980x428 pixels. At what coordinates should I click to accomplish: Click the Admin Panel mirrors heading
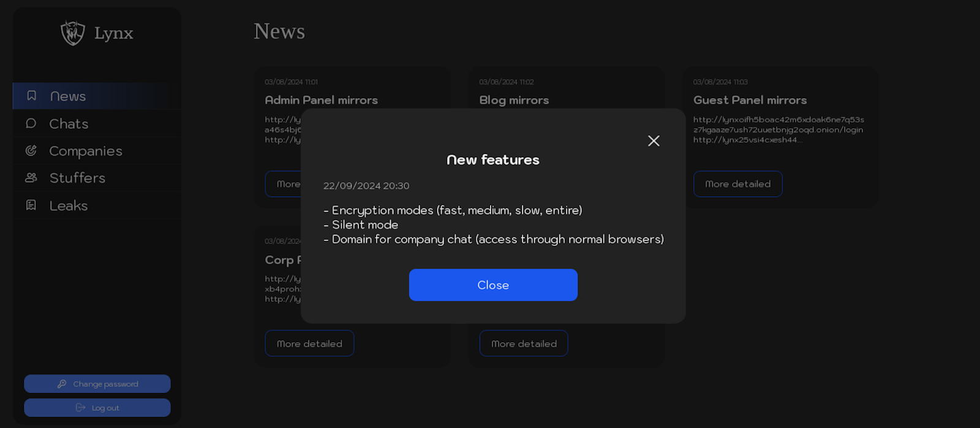point(321,100)
